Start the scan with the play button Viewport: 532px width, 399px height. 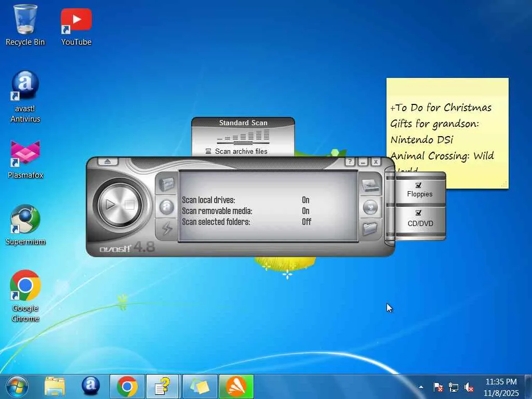click(110, 205)
